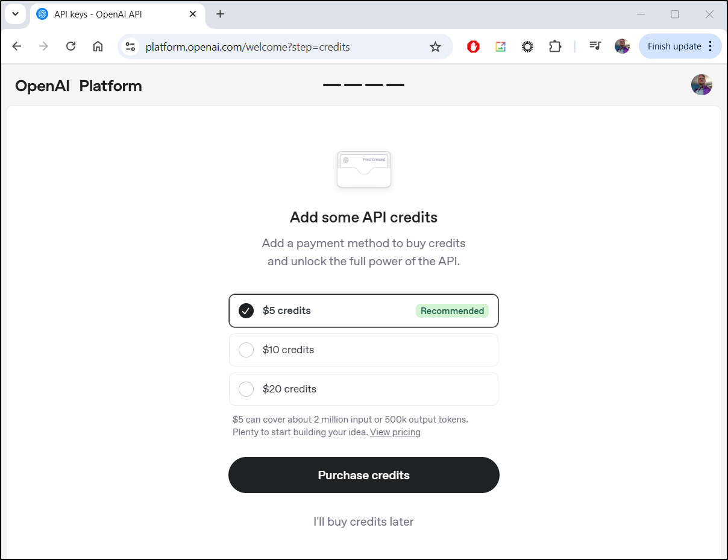
Task: Open the Extensions puzzle piece icon
Action: pos(555,46)
